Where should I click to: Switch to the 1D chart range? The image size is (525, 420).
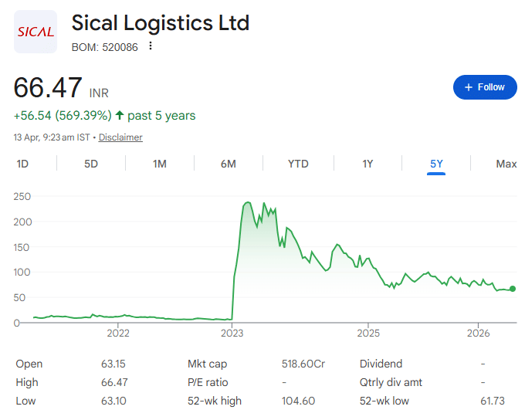pos(22,164)
